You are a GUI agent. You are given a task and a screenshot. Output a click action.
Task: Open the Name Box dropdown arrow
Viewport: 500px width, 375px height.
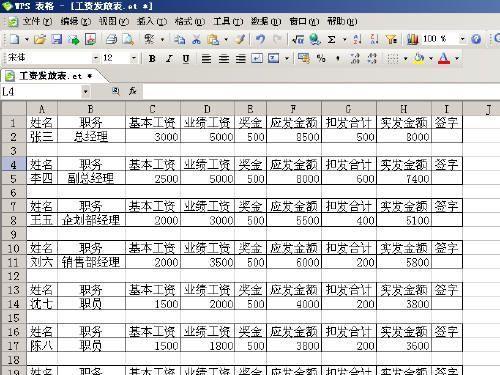point(85,91)
